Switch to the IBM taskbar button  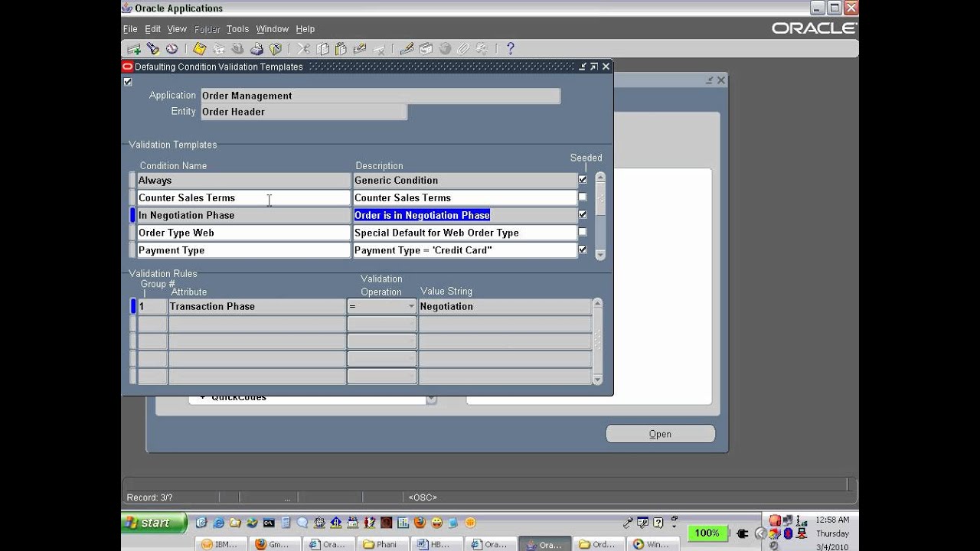pos(220,544)
